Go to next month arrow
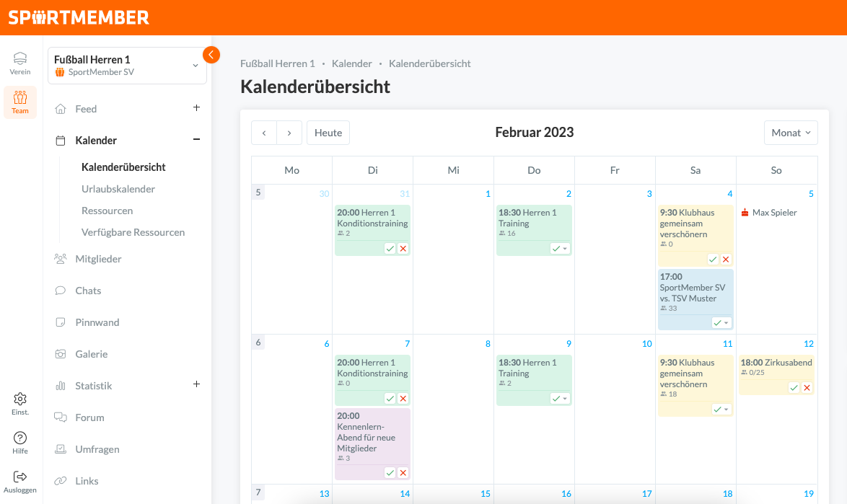 (289, 133)
